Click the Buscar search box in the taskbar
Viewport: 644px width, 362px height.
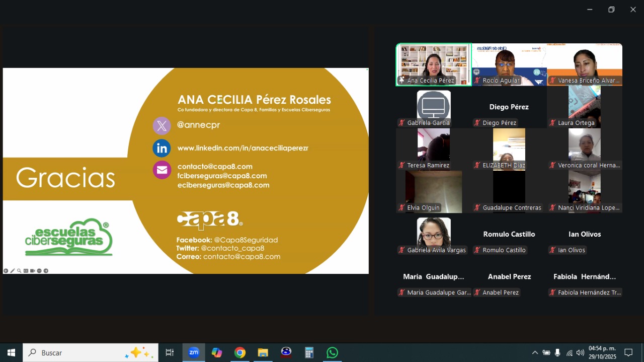(91, 352)
